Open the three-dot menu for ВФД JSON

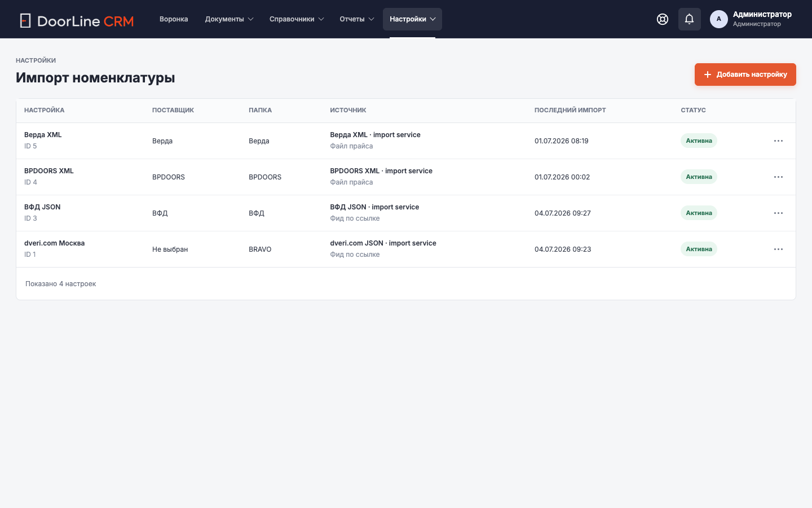tap(778, 213)
